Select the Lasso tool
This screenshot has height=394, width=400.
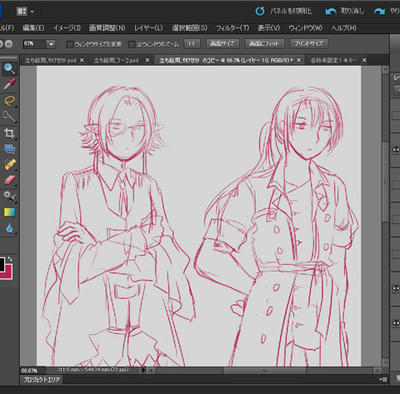(x=9, y=100)
